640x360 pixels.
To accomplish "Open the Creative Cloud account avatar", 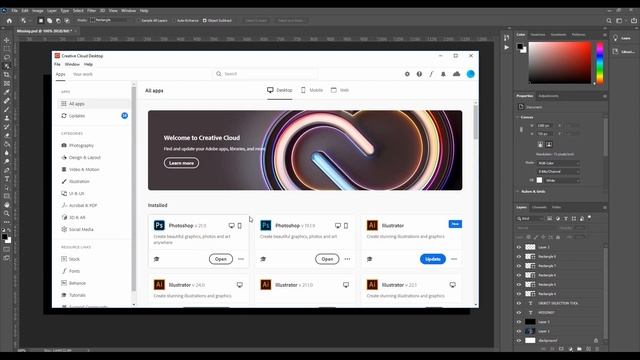I will click(x=471, y=74).
